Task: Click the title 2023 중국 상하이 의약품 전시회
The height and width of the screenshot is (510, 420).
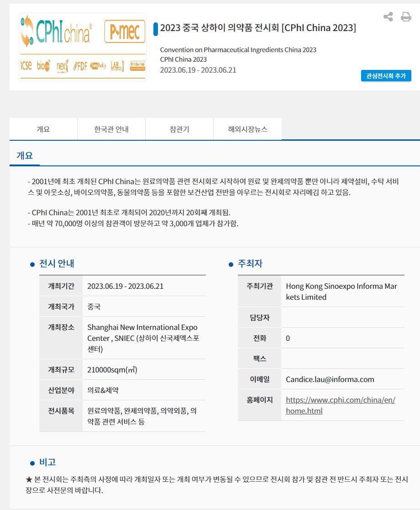Action: pyautogui.click(x=258, y=28)
